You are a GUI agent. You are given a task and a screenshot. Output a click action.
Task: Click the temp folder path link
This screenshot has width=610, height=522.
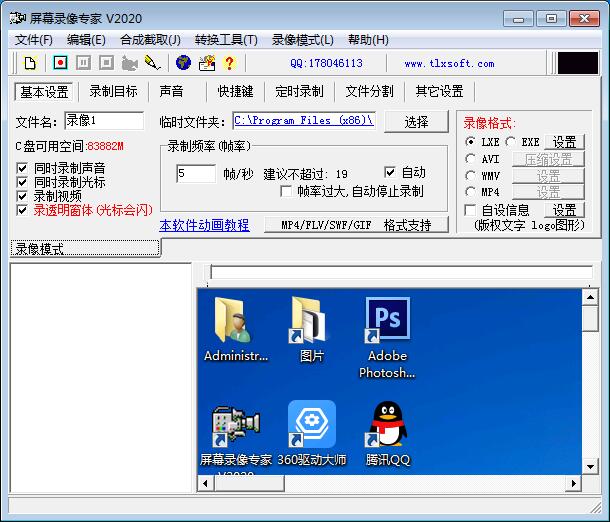(x=303, y=120)
